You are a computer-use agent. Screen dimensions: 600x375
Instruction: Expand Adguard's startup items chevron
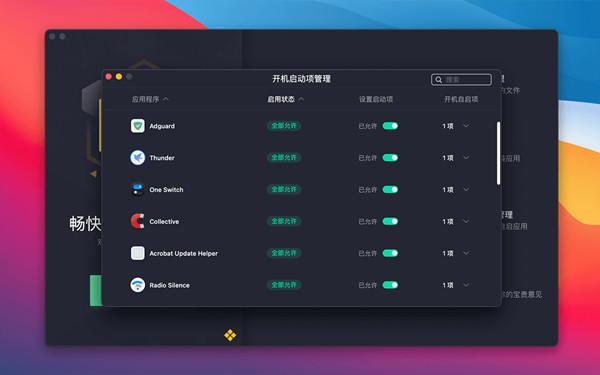point(466,126)
